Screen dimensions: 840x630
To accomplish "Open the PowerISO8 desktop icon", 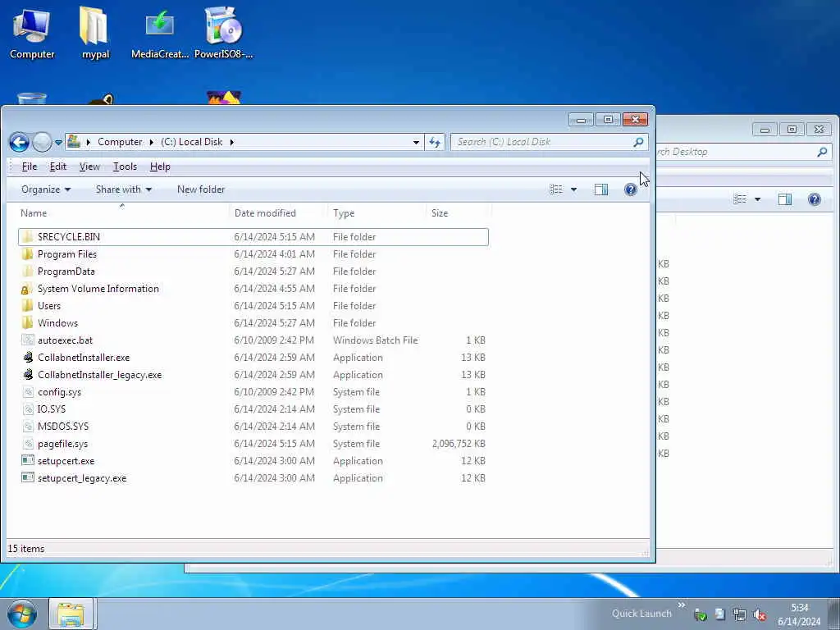I will coord(223,32).
